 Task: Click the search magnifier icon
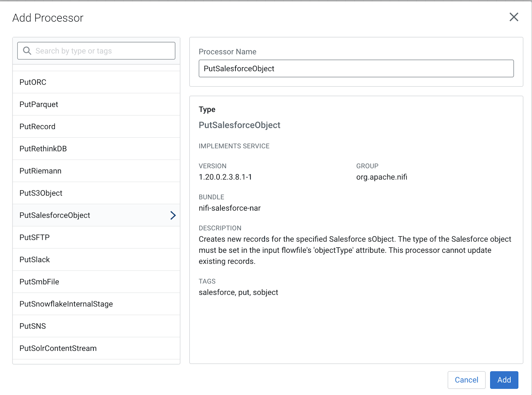27,50
